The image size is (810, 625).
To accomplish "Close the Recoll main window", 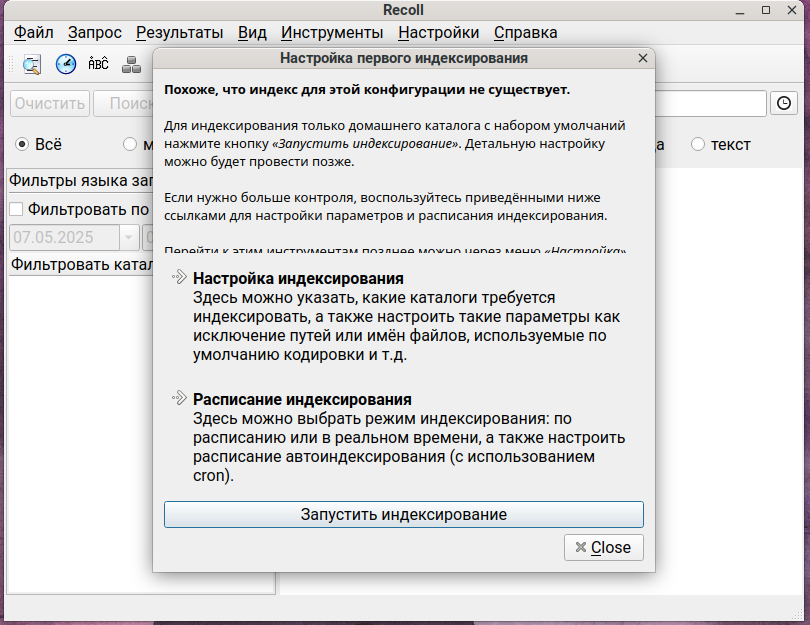I will coord(791,10).
